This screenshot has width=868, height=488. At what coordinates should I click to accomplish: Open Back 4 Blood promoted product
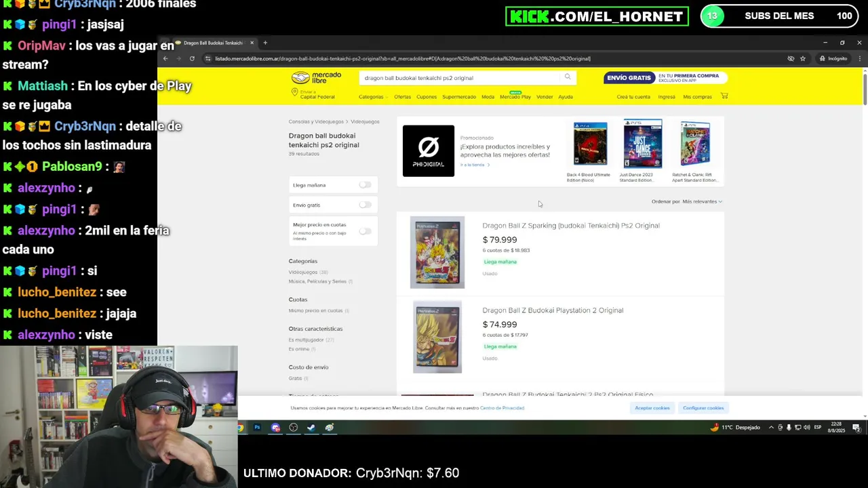pos(590,152)
